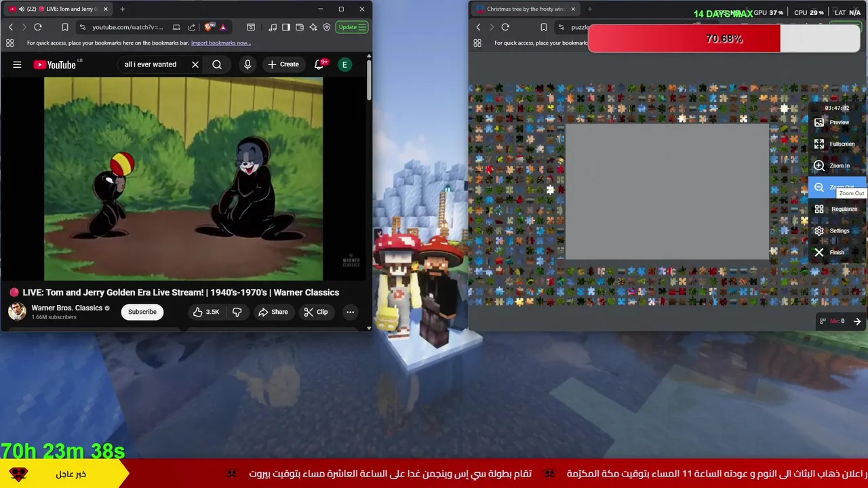Click the puzzle multiplayer icon beside Me

[823, 321]
